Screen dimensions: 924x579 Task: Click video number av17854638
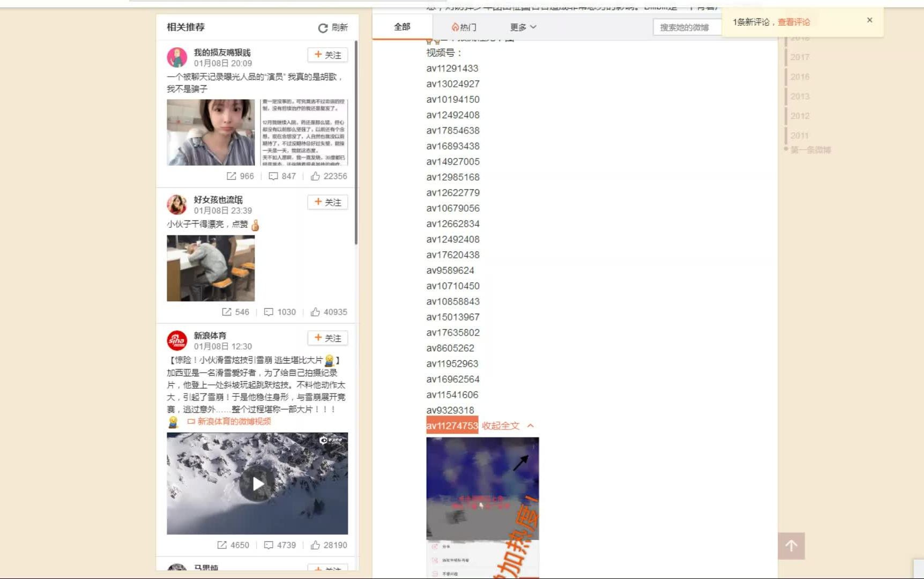point(453,130)
